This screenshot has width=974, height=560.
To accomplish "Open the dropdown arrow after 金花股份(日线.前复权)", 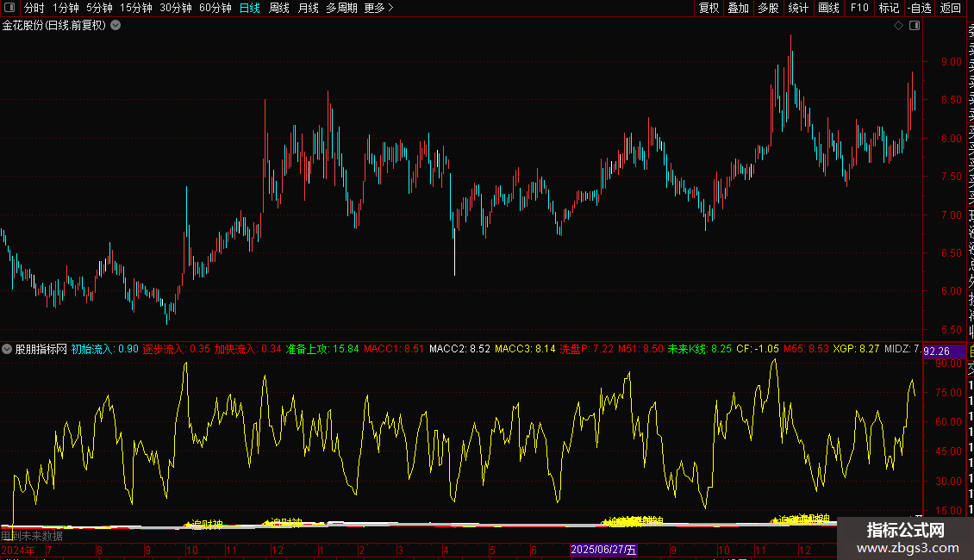I will (x=116, y=26).
